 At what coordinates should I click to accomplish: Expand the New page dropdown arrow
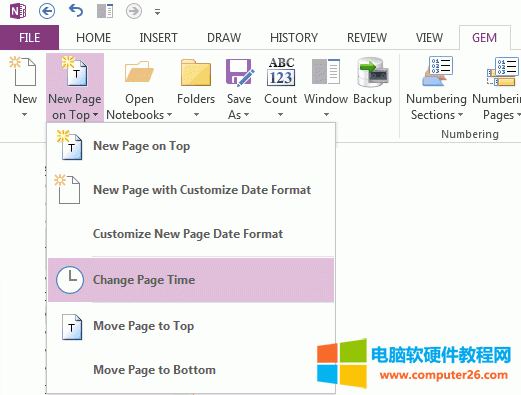24,115
